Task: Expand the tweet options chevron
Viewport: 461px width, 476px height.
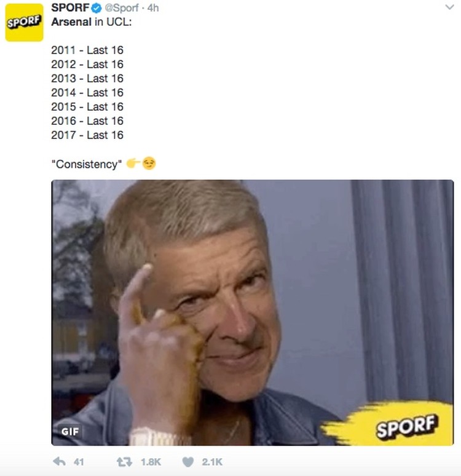Action: click(x=449, y=7)
